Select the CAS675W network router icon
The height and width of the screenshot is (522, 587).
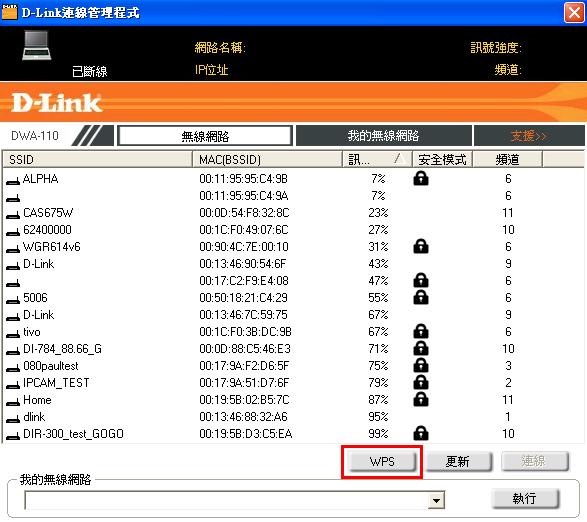pyautogui.click(x=13, y=215)
